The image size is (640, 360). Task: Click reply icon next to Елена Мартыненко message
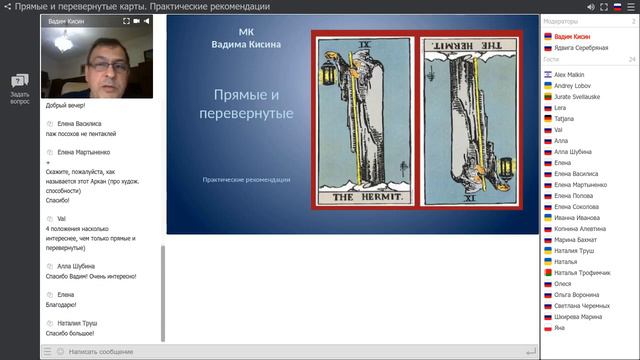click(x=50, y=152)
